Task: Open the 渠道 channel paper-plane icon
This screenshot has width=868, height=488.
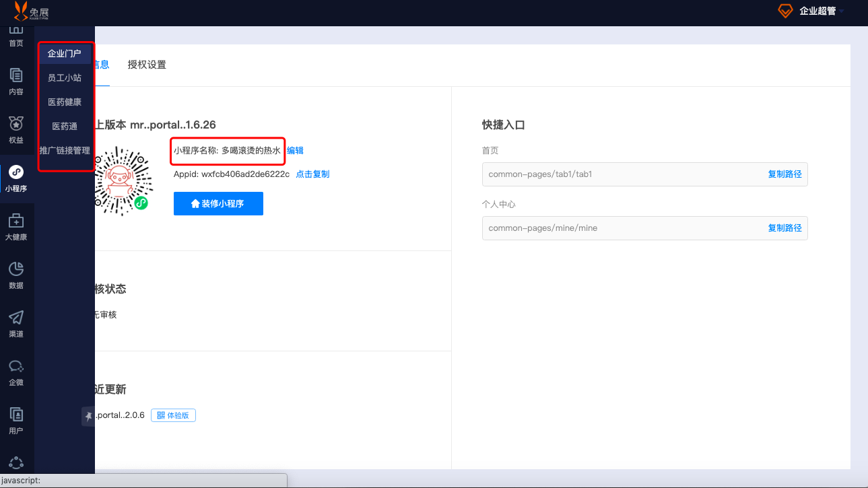Action: pyautogui.click(x=16, y=317)
